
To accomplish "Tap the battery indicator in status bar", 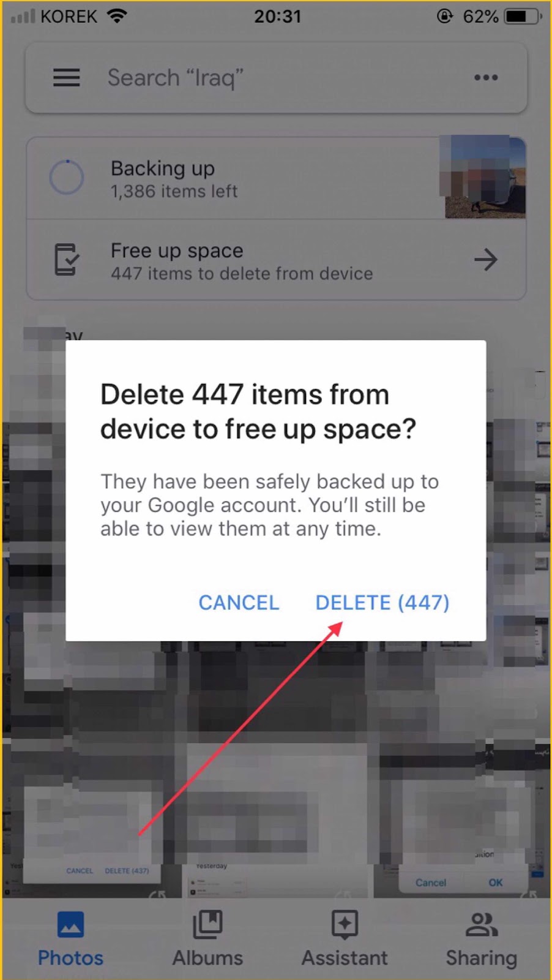I will (x=523, y=17).
